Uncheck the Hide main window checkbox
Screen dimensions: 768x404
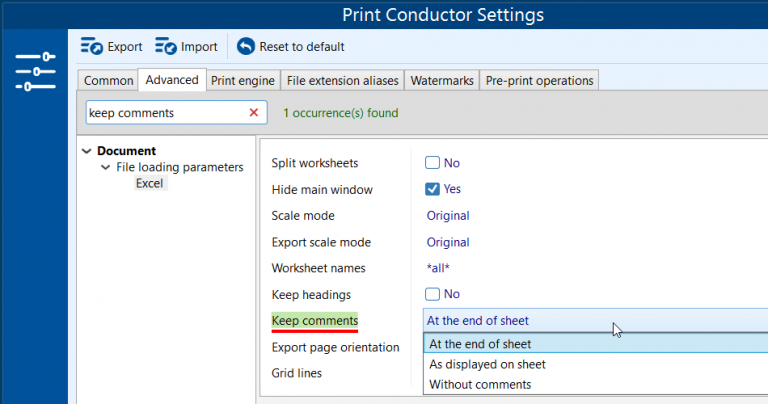(x=432, y=189)
